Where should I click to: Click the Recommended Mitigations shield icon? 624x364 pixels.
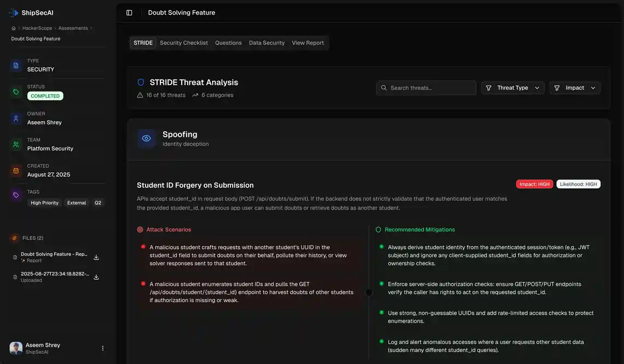[378, 229]
